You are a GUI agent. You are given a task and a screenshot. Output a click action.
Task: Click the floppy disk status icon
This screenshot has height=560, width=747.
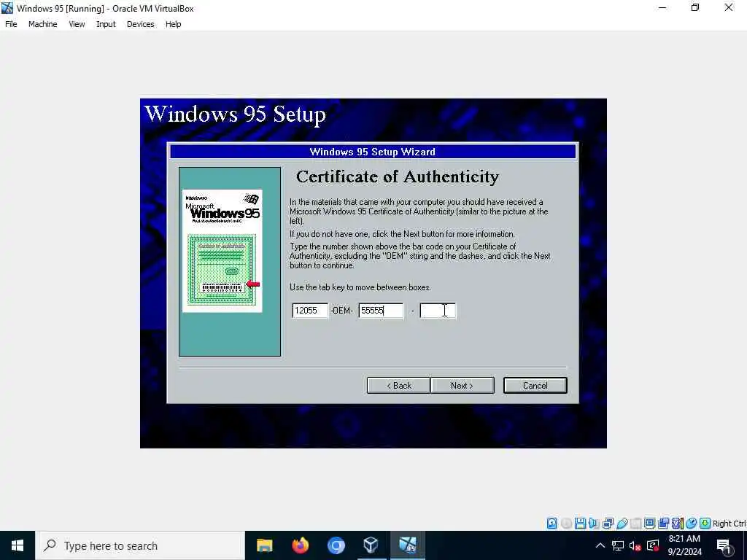[580, 524]
